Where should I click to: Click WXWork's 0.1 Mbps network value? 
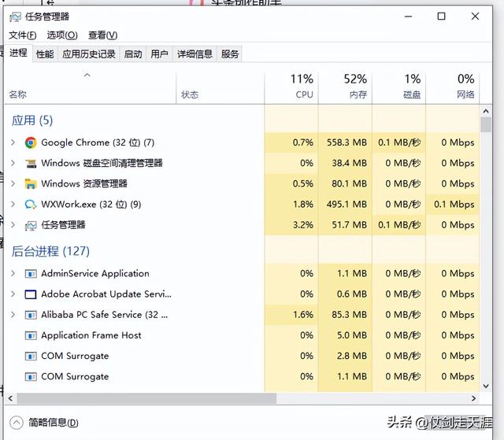click(x=454, y=204)
